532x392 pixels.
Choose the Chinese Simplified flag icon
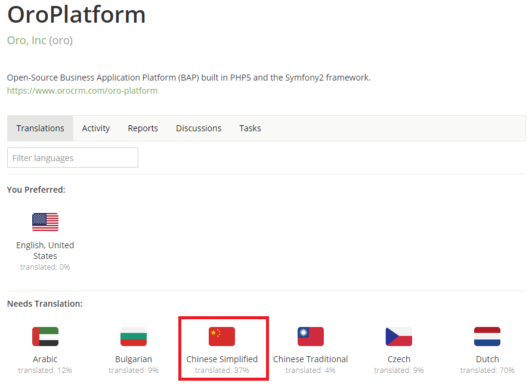pyautogui.click(x=222, y=337)
